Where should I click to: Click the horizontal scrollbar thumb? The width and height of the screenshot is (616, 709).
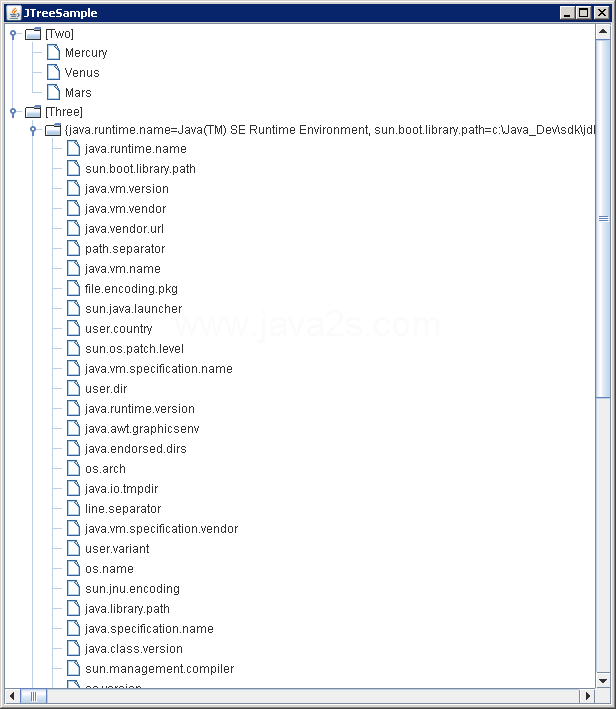[33, 696]
